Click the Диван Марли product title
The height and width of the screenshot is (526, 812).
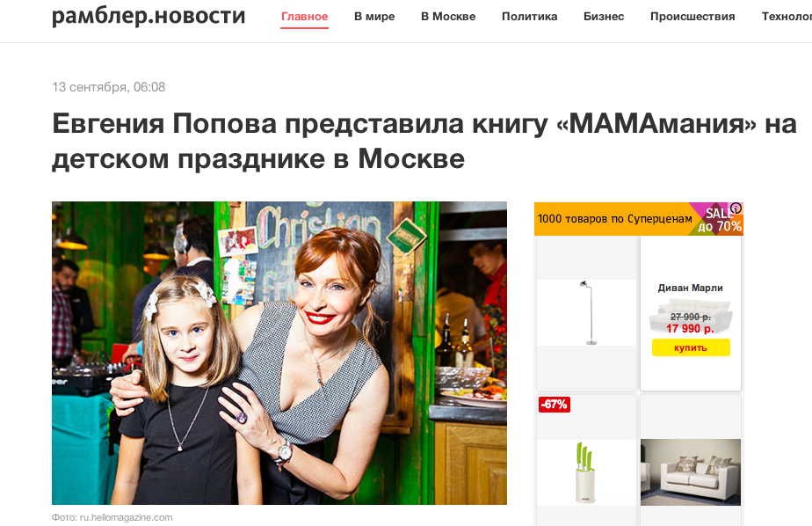(690, 288)
